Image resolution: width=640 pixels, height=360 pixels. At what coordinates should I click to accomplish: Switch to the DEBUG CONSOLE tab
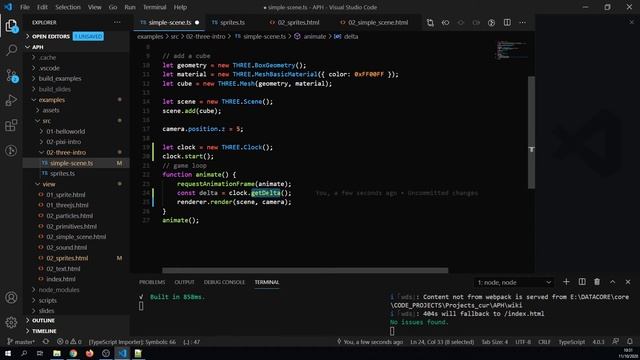(224, 282)
